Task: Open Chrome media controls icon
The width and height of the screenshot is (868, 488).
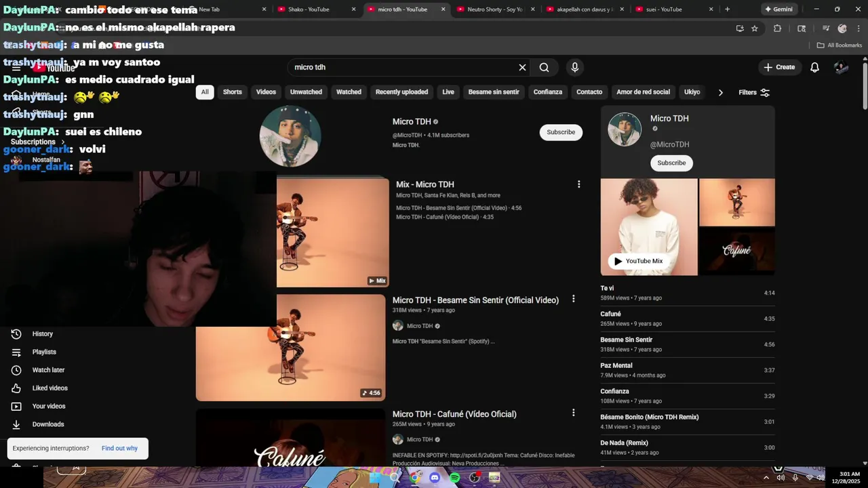Action: pyautogui.click(x=826, y=28)
